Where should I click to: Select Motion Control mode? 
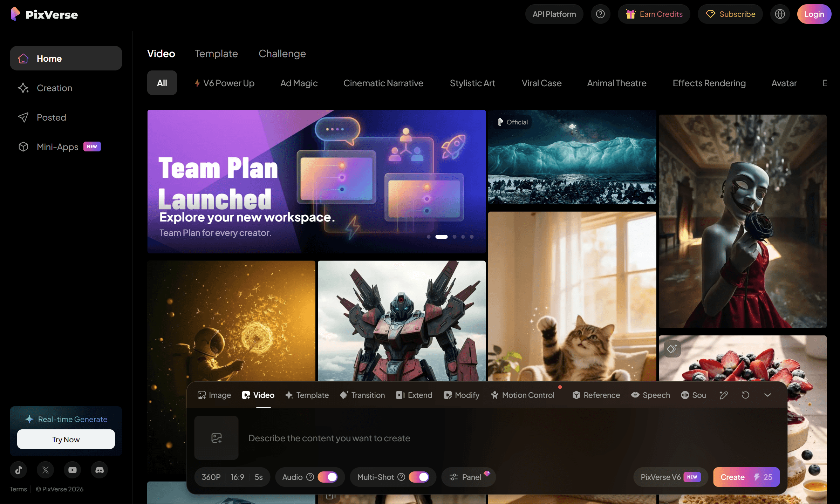click(523, 395)
